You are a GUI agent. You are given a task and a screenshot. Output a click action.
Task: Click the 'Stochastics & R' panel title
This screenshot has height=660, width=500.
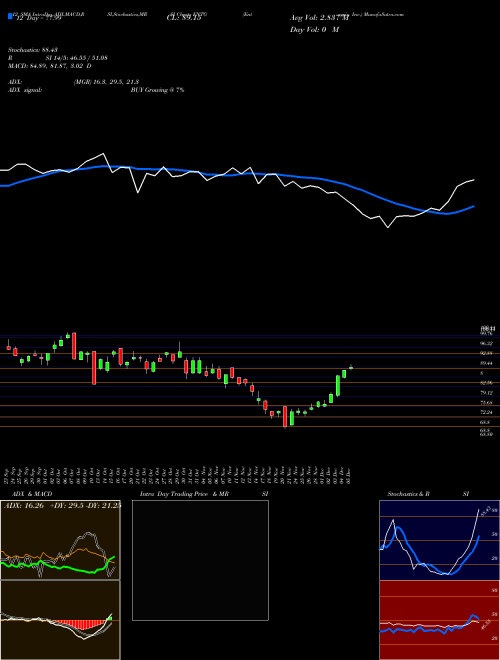(409, 494)
